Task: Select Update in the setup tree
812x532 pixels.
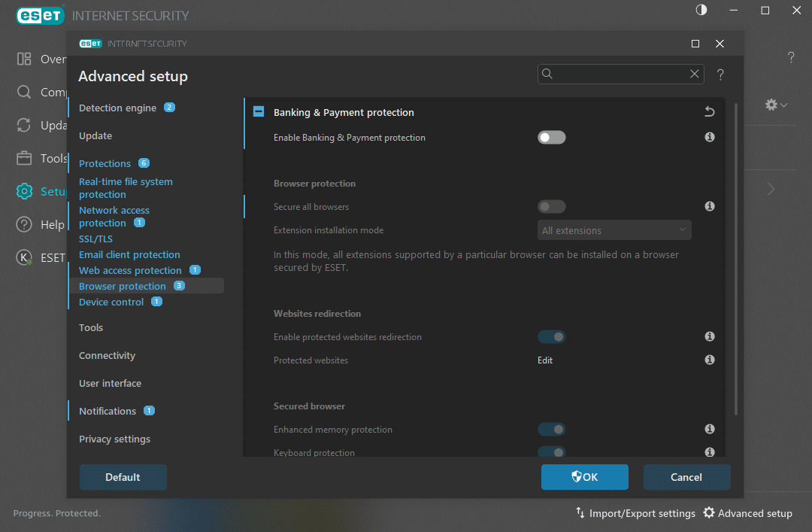Action: (x=95, y=136)
